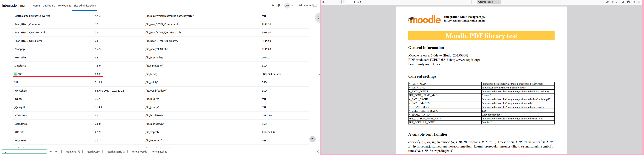Click the Markdown library name
Viewport: 644px width, 155px height.
[x=20, y=124]
